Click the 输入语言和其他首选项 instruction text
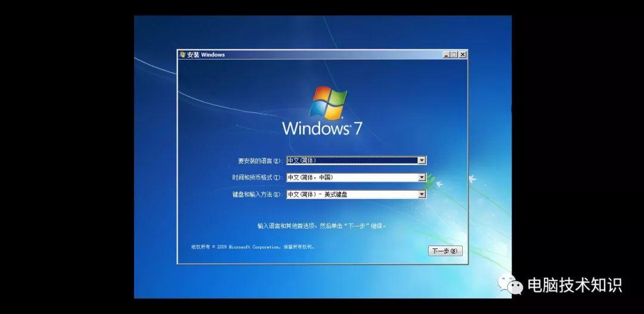This screenshot has height=314, width=644. click(x=322, y=226)
